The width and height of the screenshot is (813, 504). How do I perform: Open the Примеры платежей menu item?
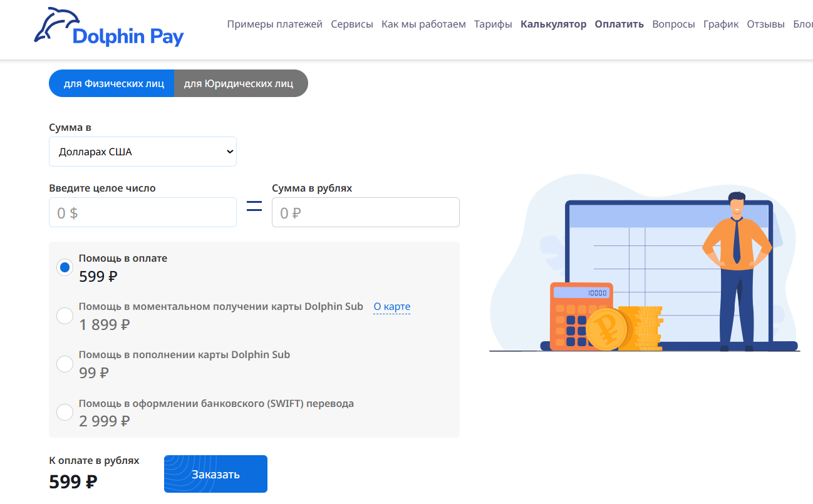pyautogui.click(x=275, y=24)
